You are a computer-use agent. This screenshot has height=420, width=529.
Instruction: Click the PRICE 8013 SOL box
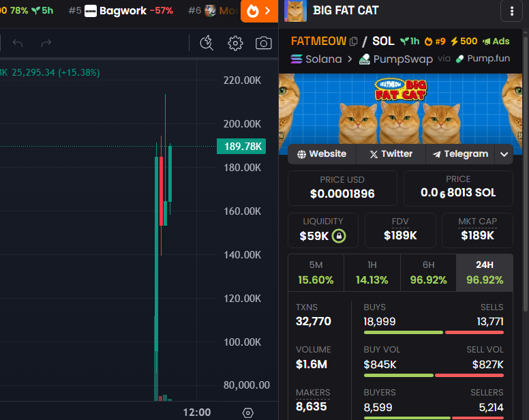(458, 188)
